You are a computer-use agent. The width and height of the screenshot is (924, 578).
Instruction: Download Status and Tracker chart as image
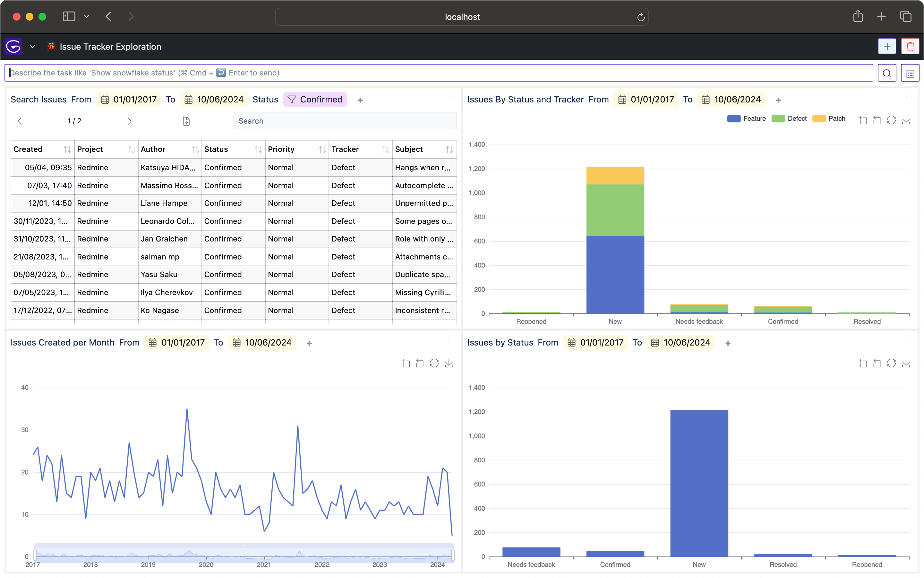click(906, 120)
